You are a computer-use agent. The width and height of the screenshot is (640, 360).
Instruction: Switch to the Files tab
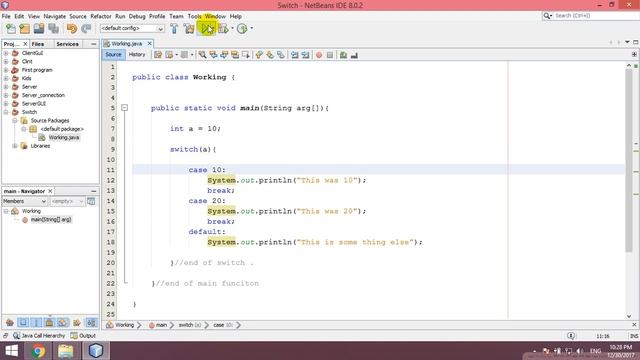[38, 44]
